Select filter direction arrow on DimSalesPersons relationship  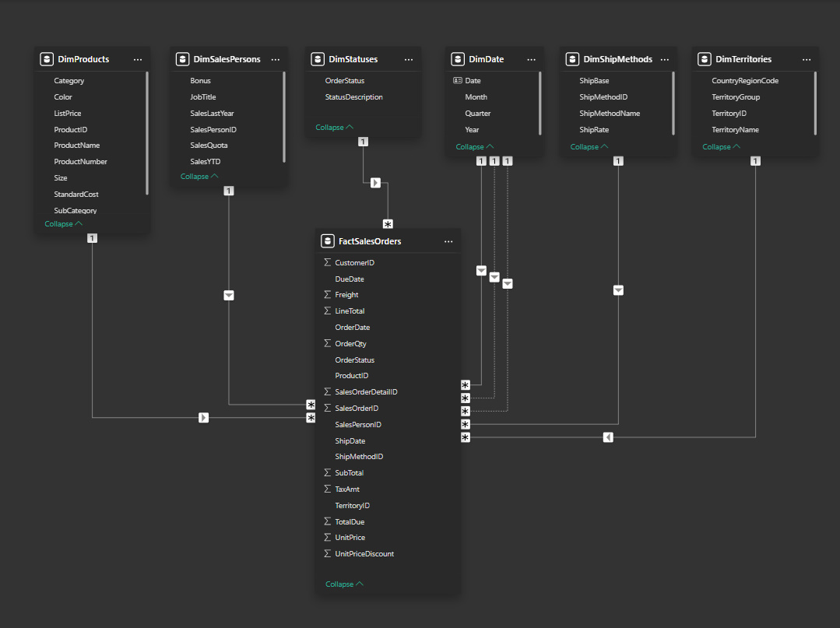(229, 295)
